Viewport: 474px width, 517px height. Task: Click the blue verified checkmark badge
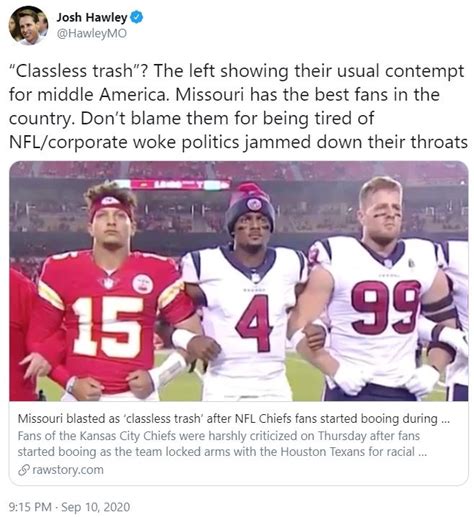137,17
